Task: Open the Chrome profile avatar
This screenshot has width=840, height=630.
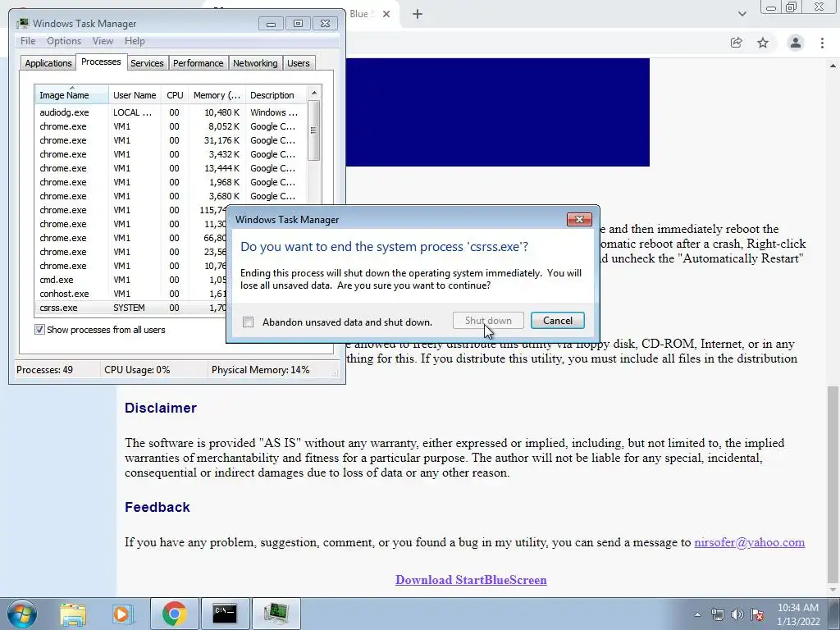Action: click(x=796, y=43)
